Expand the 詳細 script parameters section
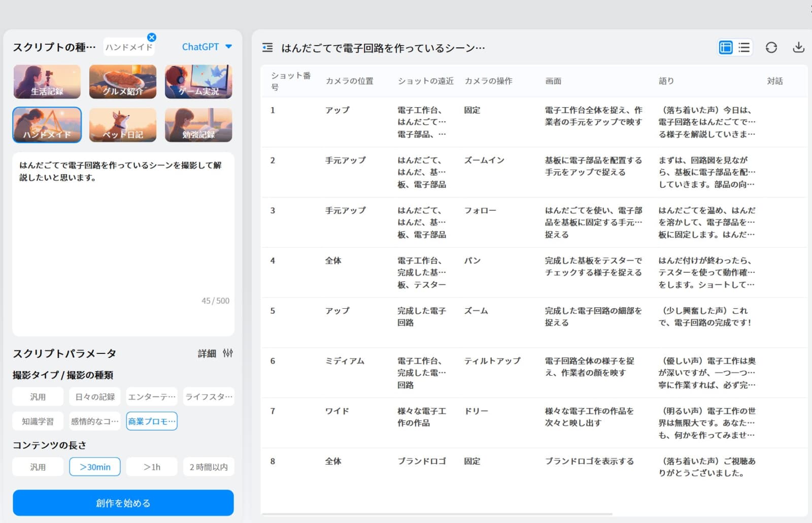The image size is (812, 523). click(x=207, y=353)
